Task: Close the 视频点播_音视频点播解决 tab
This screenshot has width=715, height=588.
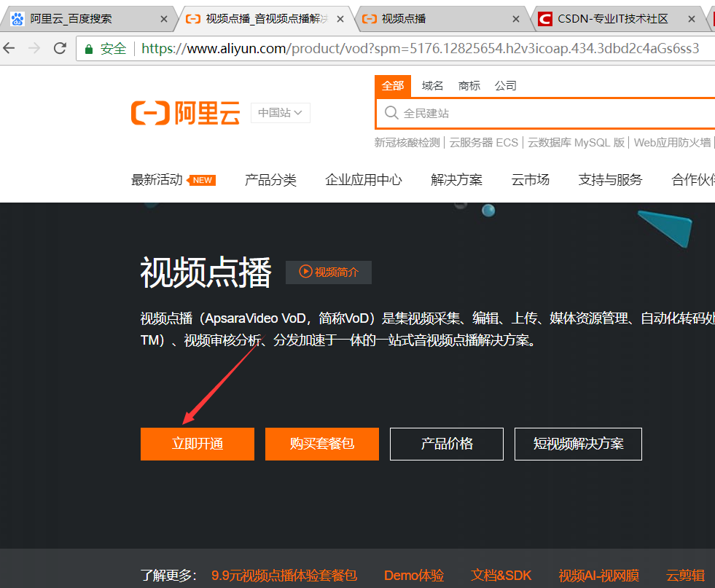Action: click(x=340, y=19)
